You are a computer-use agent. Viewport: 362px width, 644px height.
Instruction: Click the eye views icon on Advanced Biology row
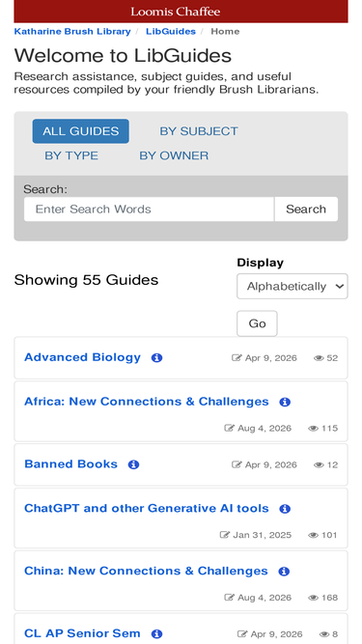click(319, 358)
